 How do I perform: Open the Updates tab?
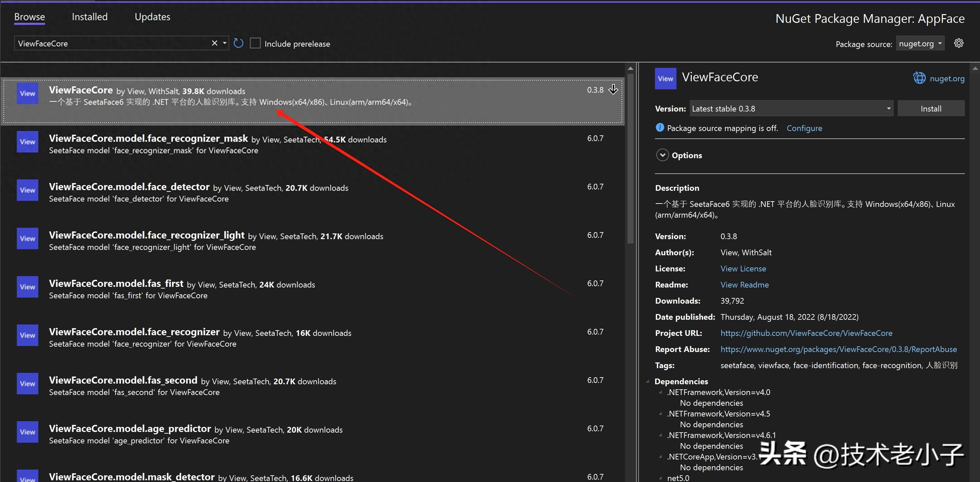click(152, 17)
